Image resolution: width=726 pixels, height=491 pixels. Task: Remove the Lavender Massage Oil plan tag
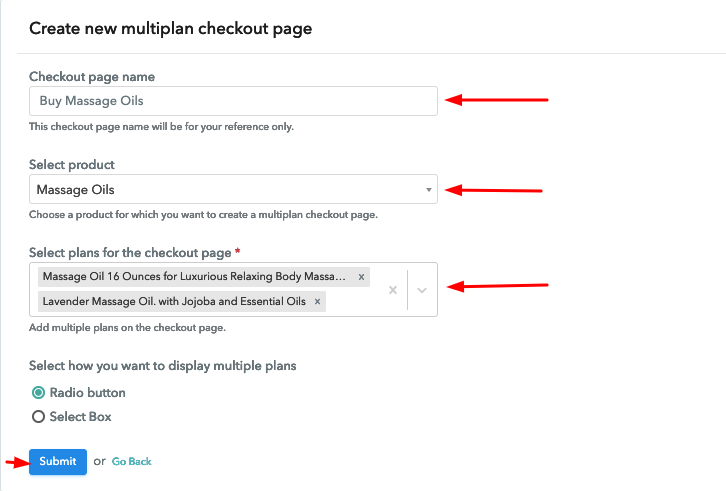coord(317,302)
